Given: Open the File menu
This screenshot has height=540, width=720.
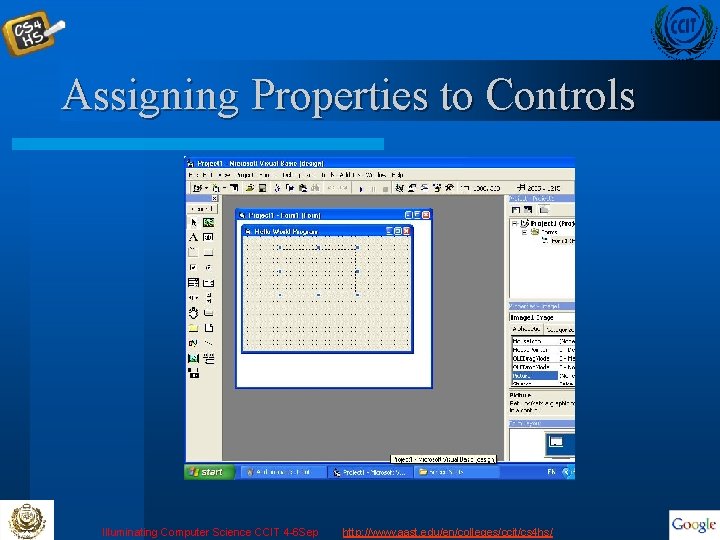Looking at the screenshot, I should click(x=193, y=175).
